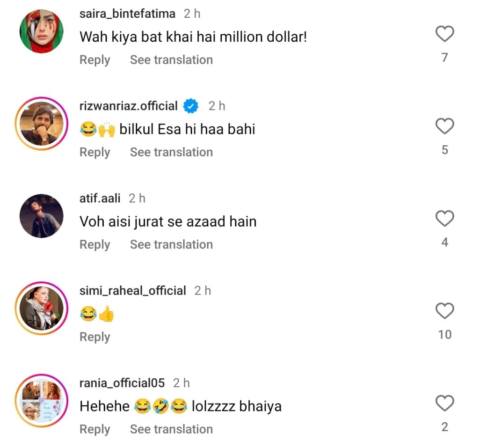Heart simi_raheal_official's emoji comment
The width and height of the screenshot is (479, 448).
point(444,311)
